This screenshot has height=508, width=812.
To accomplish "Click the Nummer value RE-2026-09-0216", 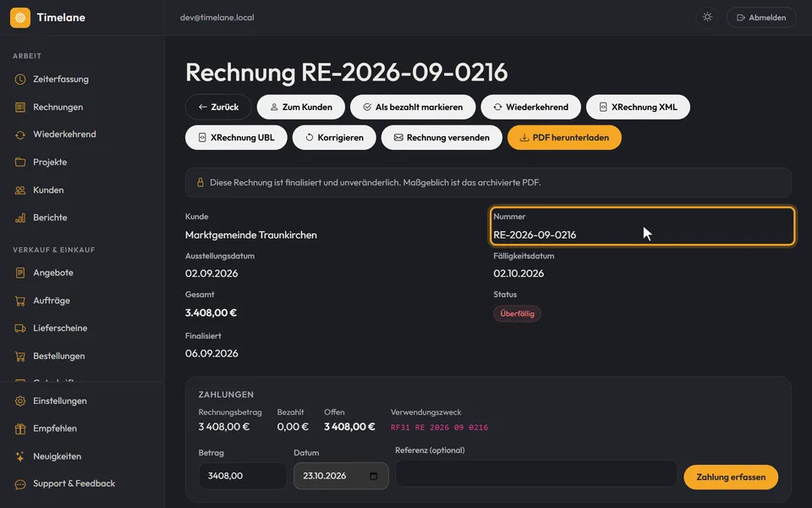I will tap(535, 235).
